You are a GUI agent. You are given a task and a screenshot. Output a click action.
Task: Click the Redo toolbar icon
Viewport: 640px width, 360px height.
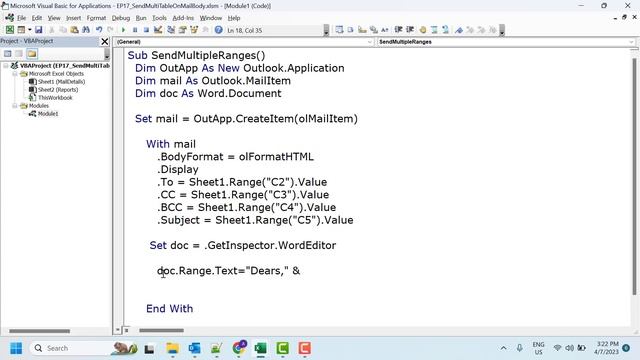click(110, 30)
